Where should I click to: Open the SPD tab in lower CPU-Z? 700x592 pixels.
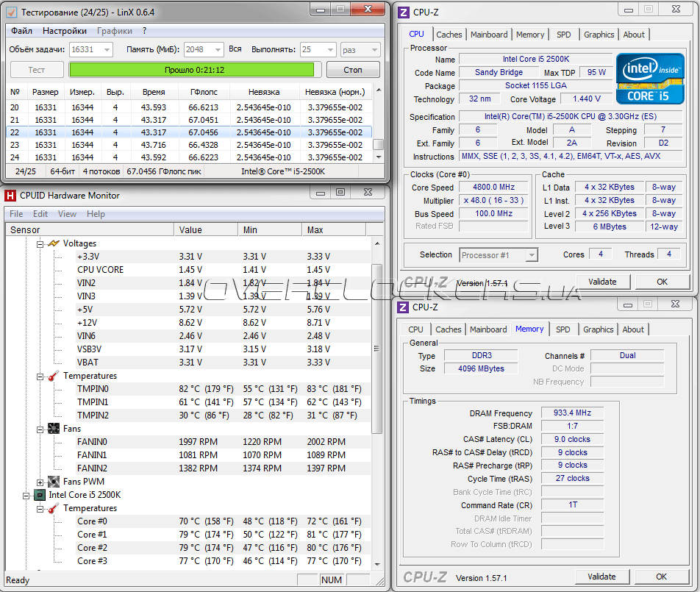click(x=562, y=329)
